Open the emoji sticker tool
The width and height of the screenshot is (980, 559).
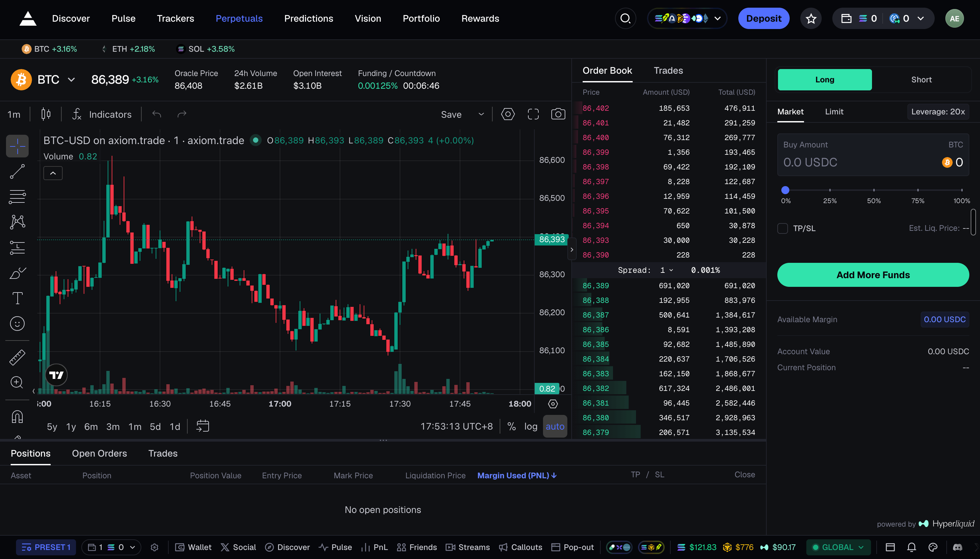tap(17, 324)
